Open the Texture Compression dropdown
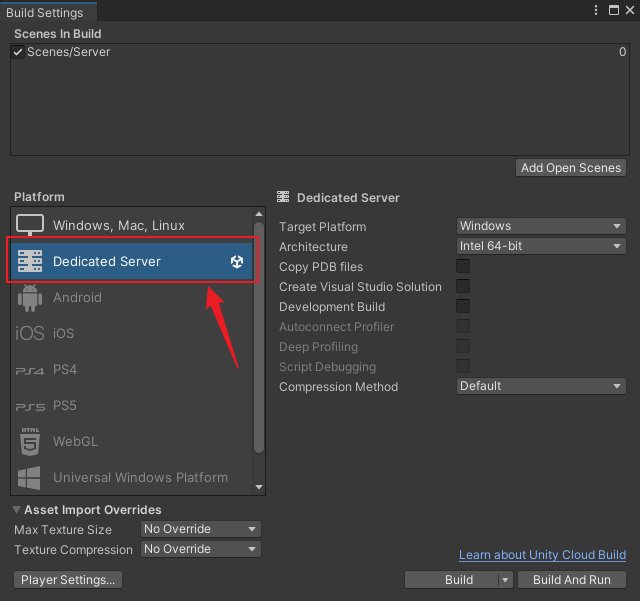The height and width of the screenshot is (601, 640). tap(200, 549)
